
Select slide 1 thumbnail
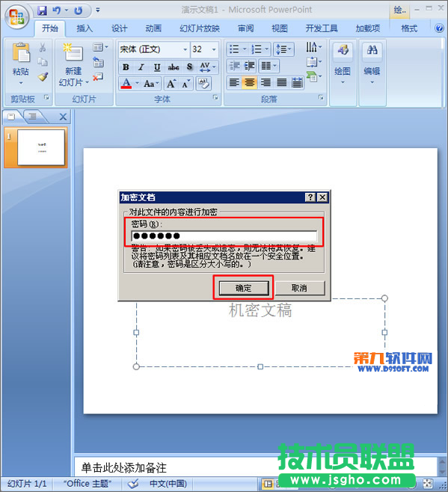[x=41, y=147]
